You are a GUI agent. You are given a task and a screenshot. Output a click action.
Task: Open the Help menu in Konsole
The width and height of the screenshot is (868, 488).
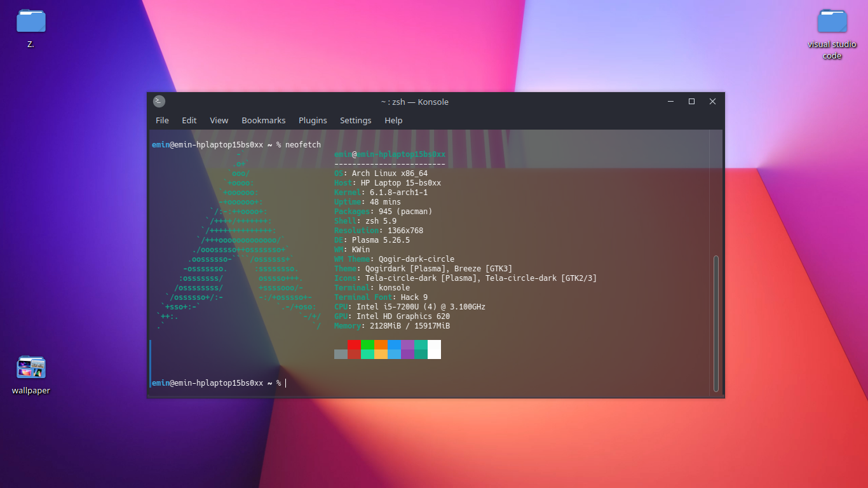[393, 120]
